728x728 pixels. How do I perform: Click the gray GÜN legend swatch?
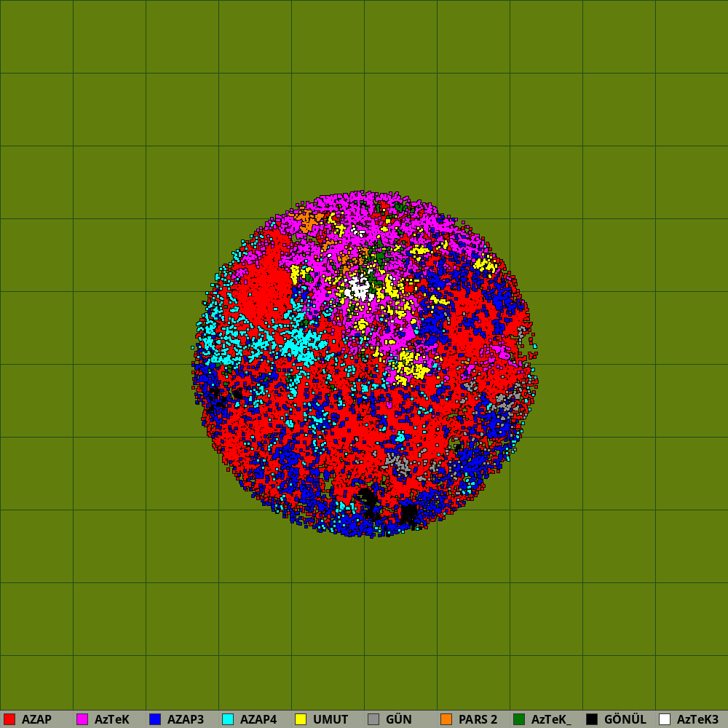373,719
